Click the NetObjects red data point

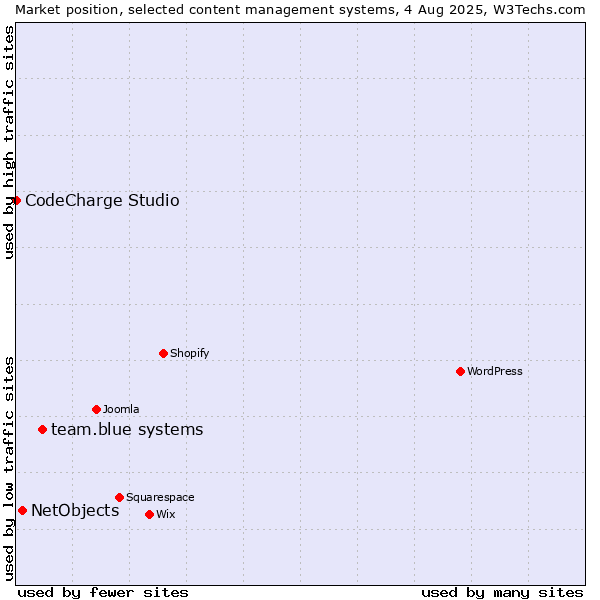[23, 510]
